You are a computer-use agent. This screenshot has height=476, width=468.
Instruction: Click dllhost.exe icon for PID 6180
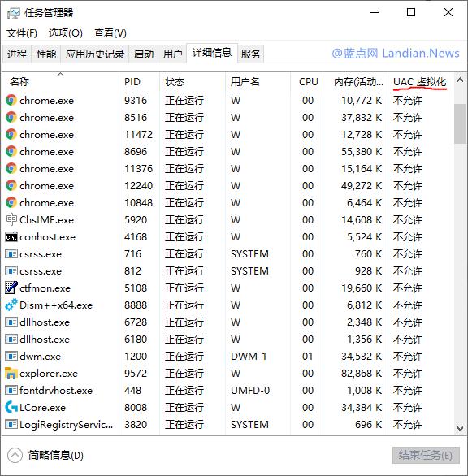[11, 339]
